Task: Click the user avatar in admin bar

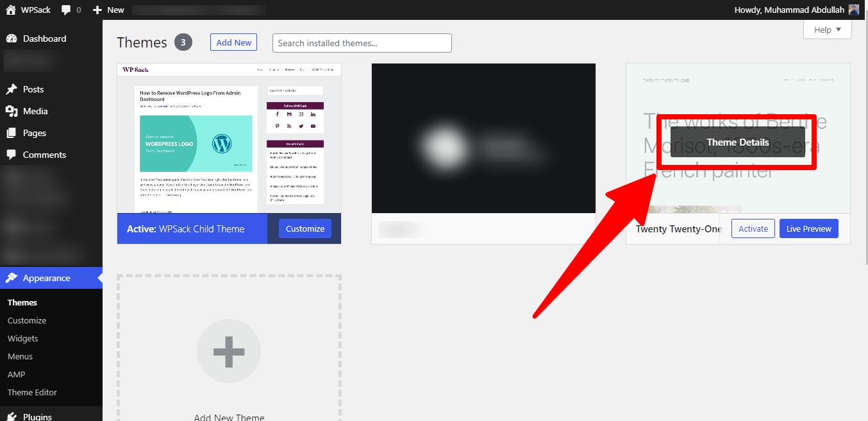Action: pyautogui.click(x=854, y=10)
